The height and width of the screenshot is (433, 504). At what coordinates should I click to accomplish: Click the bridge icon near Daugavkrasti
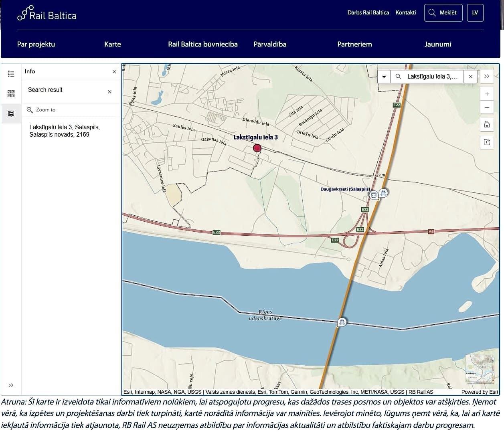[384, 193]
